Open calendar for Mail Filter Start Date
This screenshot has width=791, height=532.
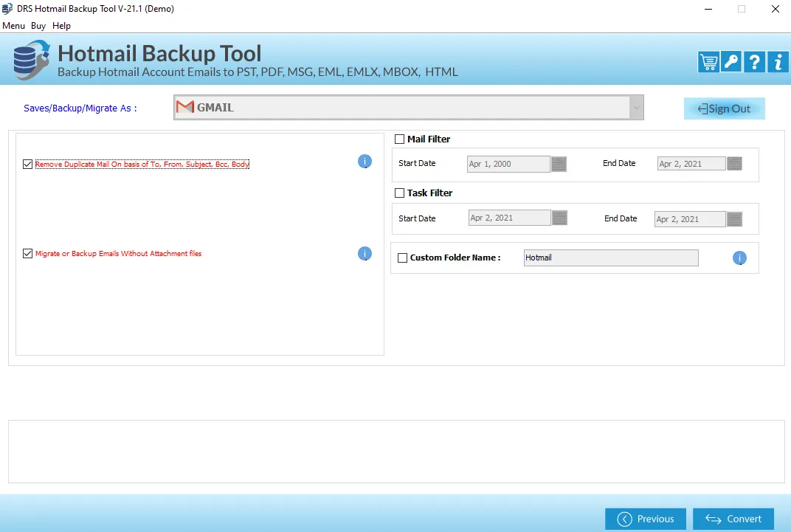559,164
